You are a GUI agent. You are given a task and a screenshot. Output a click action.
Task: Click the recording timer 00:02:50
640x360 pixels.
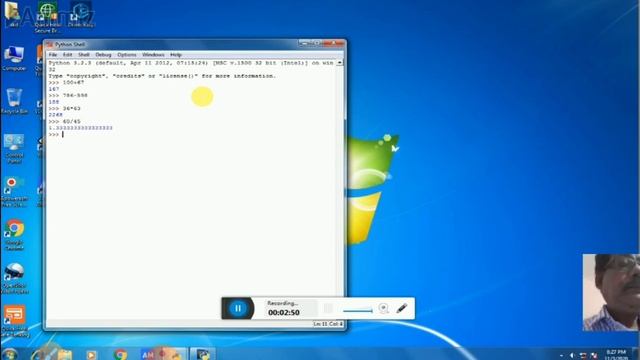click(284, 312)
